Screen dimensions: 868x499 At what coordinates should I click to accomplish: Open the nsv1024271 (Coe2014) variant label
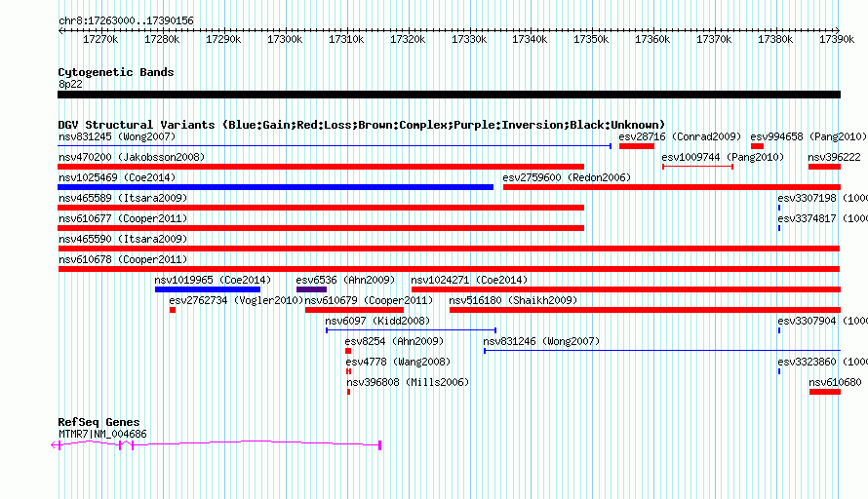click(469, 280)
